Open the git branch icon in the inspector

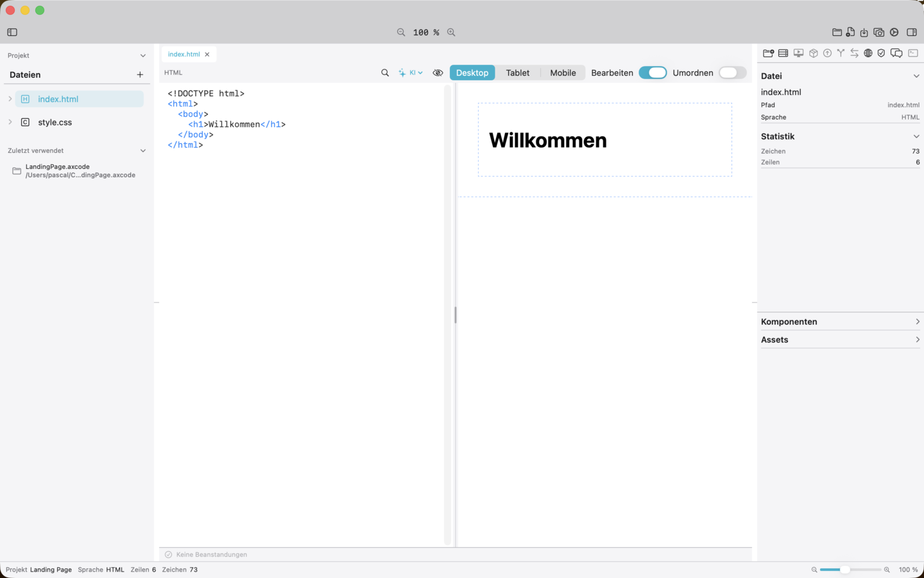click(841, 53)
